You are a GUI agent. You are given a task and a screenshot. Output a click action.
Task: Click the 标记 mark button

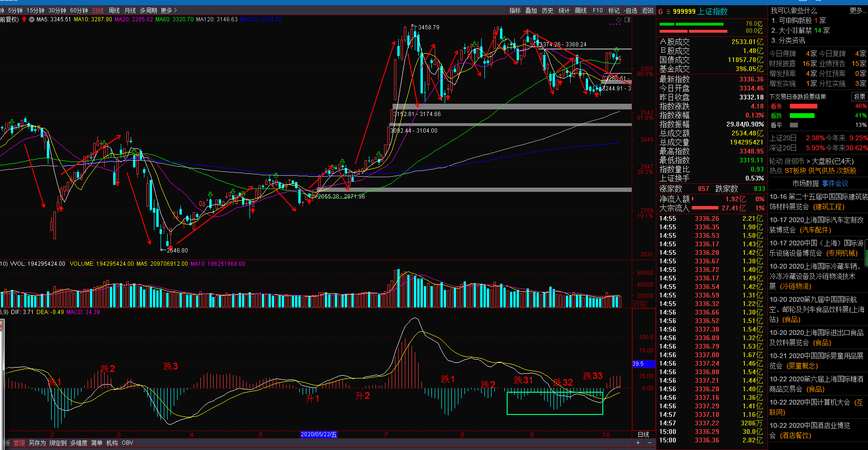[x=614, y=10]
